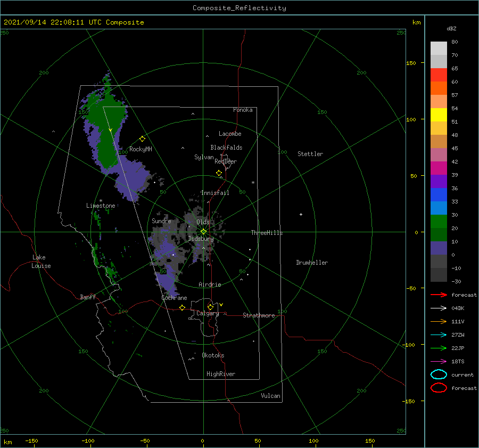Click the Lacombe label
Screen dimensions: 479x448
[230, 134]
